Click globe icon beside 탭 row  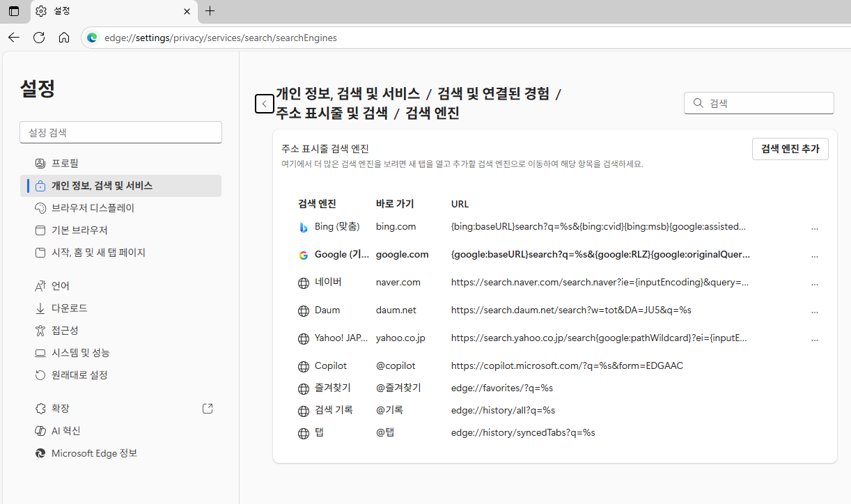pos(303,434)
